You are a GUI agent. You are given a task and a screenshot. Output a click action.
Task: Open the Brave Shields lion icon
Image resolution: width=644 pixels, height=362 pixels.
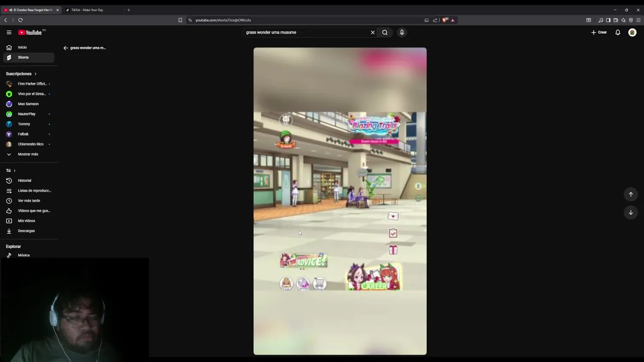(445, 20)
